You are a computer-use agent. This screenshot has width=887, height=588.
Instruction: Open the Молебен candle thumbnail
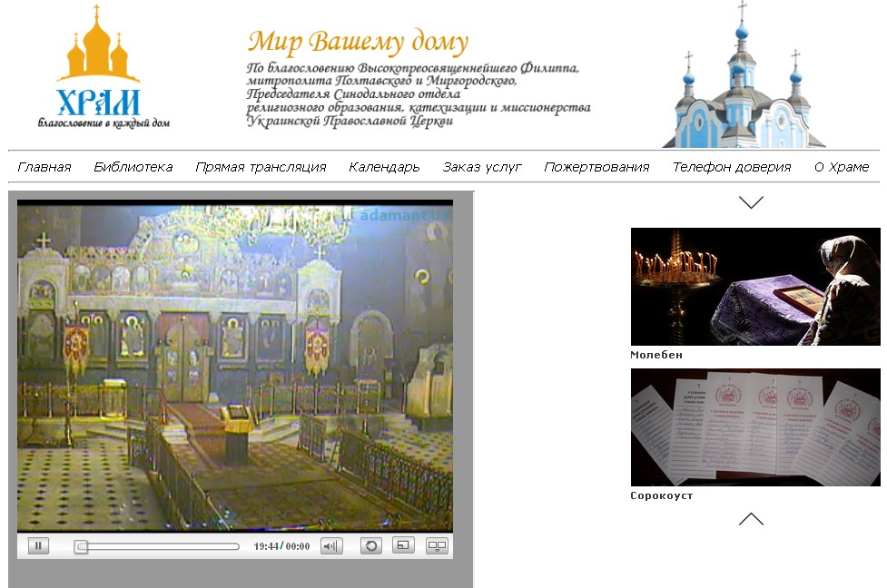(755, 287)
